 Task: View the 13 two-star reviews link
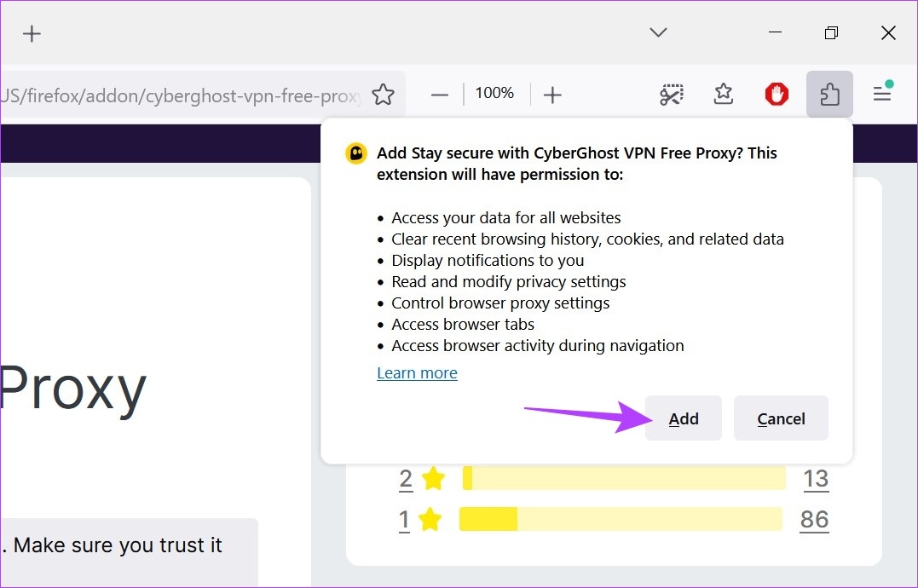pos(816,479)
